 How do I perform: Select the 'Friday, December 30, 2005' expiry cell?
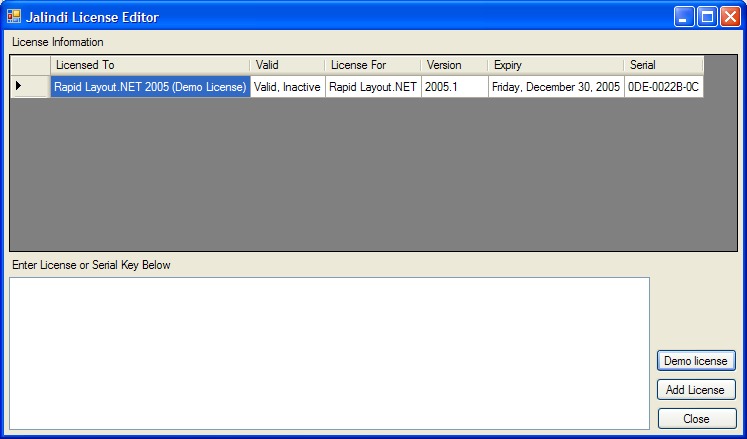(x=556, y=87)
